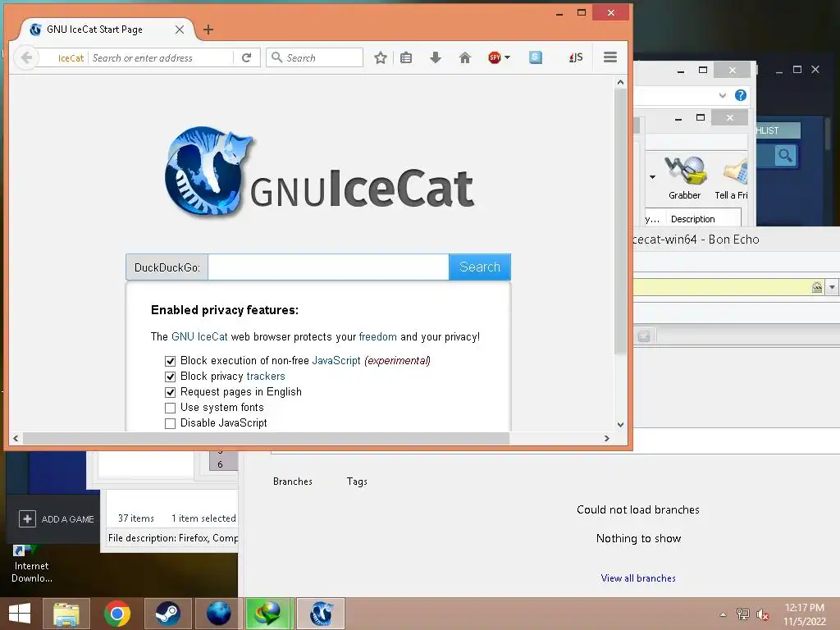The image size is (840, 630).
Task: Open the IceCat hamburger menu
Action: 610,57
